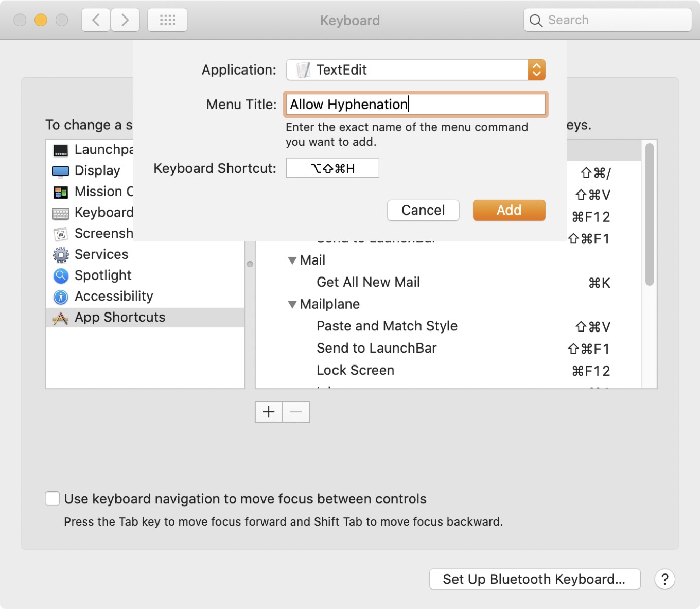This screenshot has height=609, width=700.
Task: Click the Mailplane group label
Action: click(x=330, y=304)
